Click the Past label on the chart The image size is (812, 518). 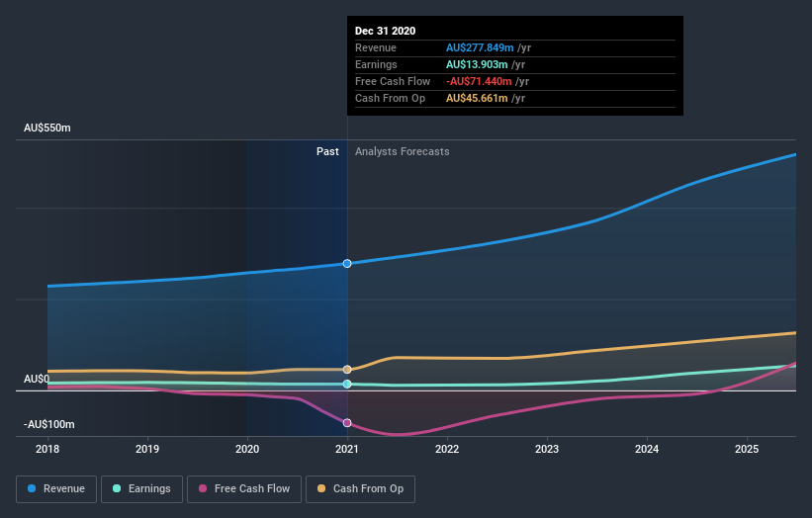[327, 151]
